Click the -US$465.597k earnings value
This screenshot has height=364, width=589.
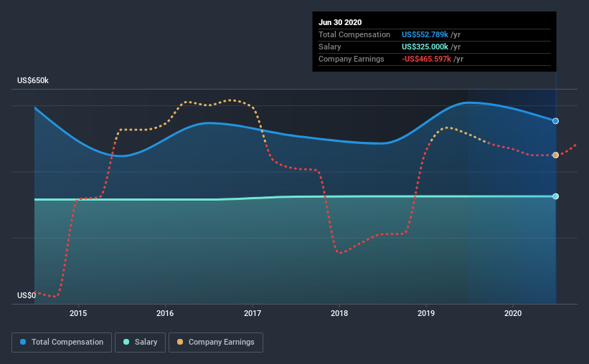[x=426, y=59]
